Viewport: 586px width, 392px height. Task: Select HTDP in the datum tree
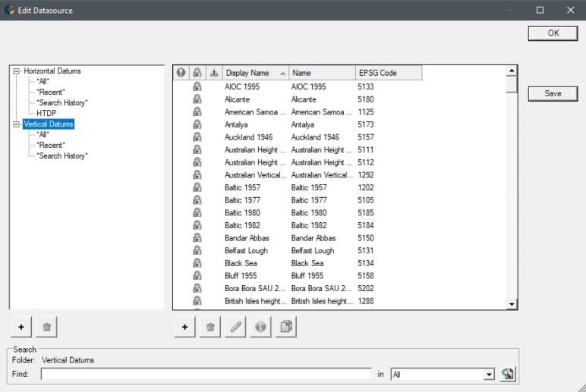pos(46,113)
